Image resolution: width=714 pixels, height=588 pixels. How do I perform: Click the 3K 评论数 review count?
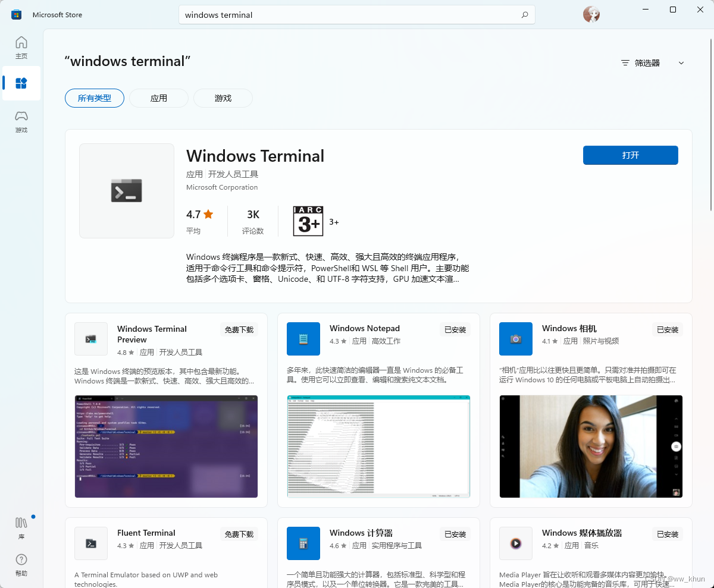253,221
